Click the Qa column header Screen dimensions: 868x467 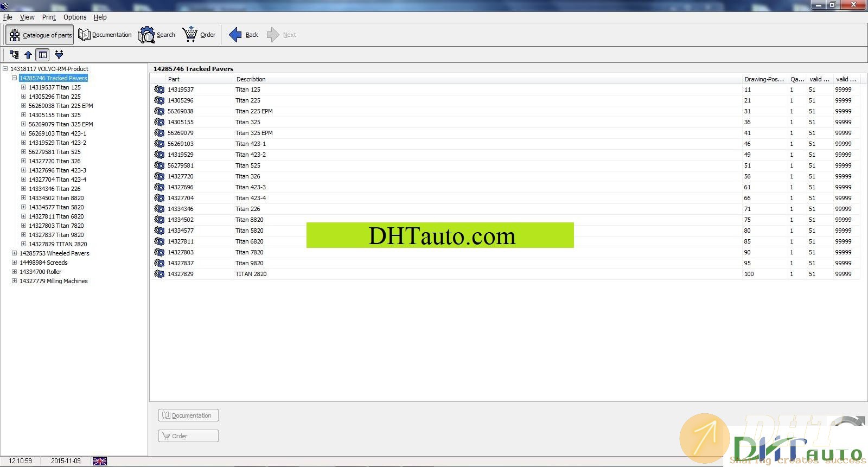point(797,79)
